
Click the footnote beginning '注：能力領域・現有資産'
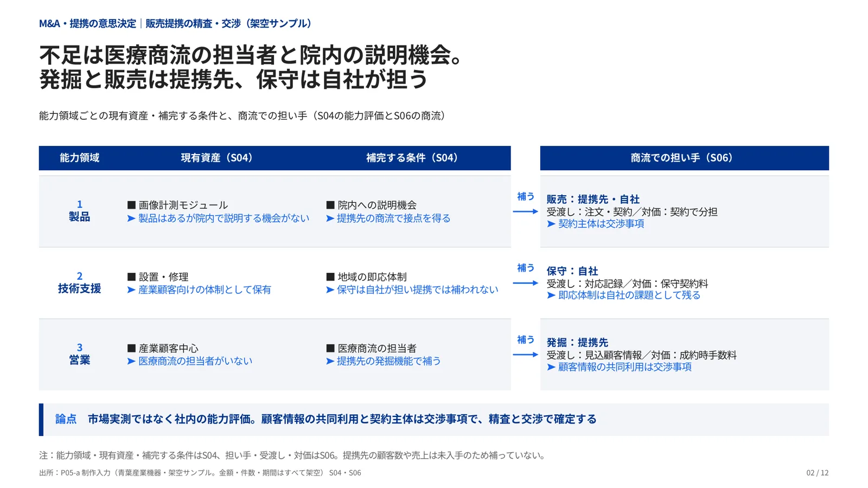click(x=293, y=455)
